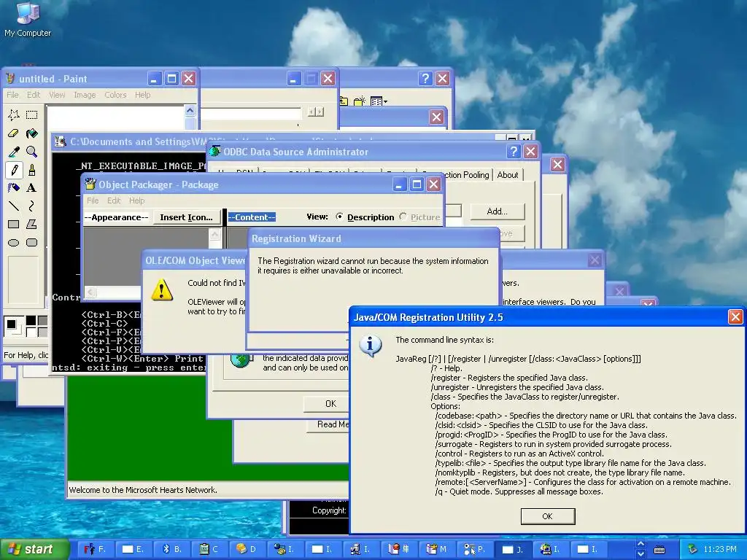The image size is (747, 560).
Task: Select the Pick Color eyedropper tool
Action: click(x=14, y=152)
